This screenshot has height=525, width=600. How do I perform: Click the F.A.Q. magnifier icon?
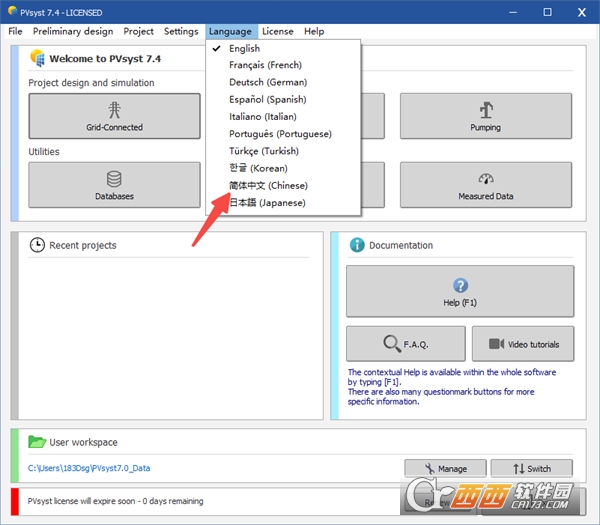click(392, 344)
